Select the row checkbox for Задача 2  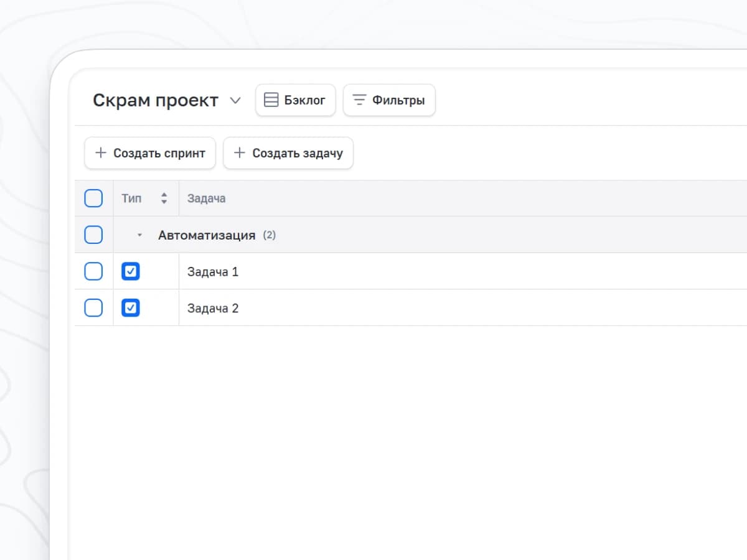click(x=93, y=308)
